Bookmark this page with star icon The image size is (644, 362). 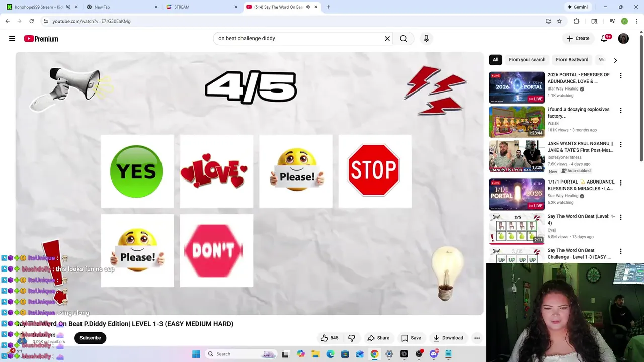point(559,21)
